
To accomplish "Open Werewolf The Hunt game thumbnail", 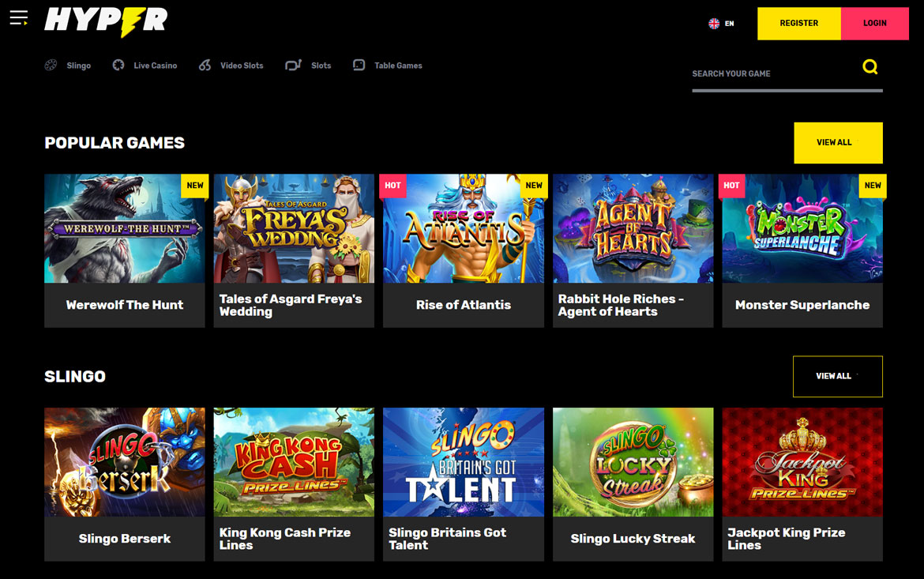I will point(124,228).
